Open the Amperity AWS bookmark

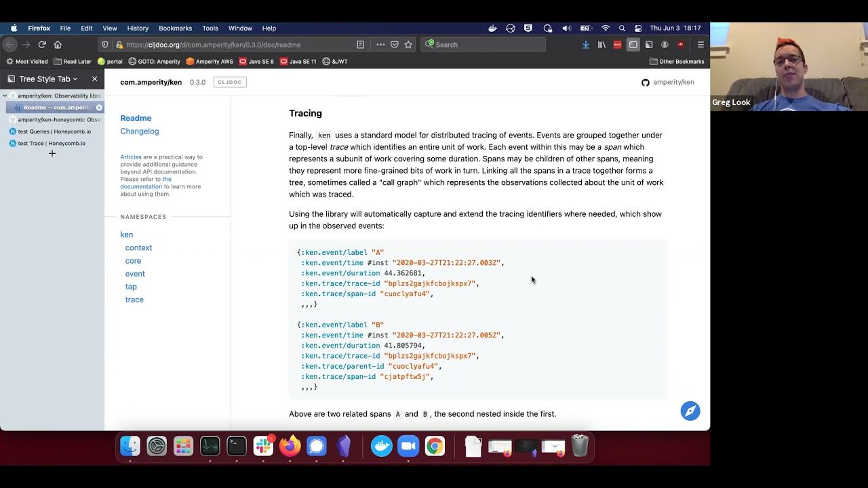click(x=210, y=62)
